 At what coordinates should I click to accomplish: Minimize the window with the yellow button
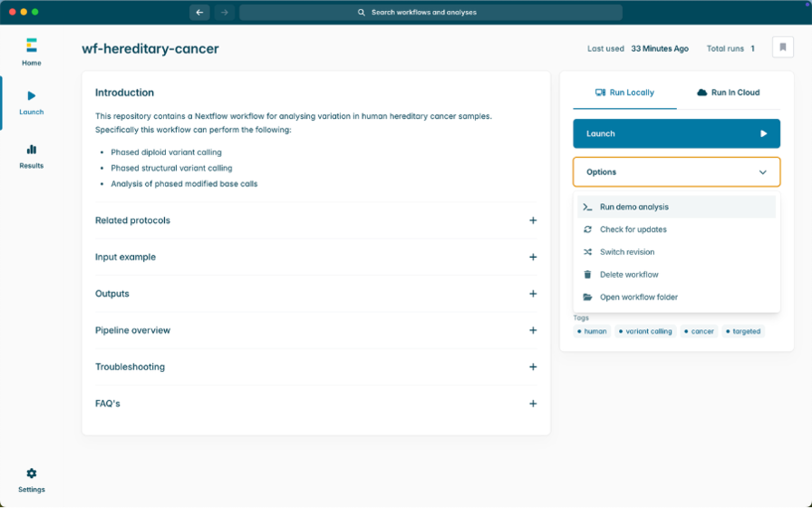pyautogui.click(x=24, y=12)
